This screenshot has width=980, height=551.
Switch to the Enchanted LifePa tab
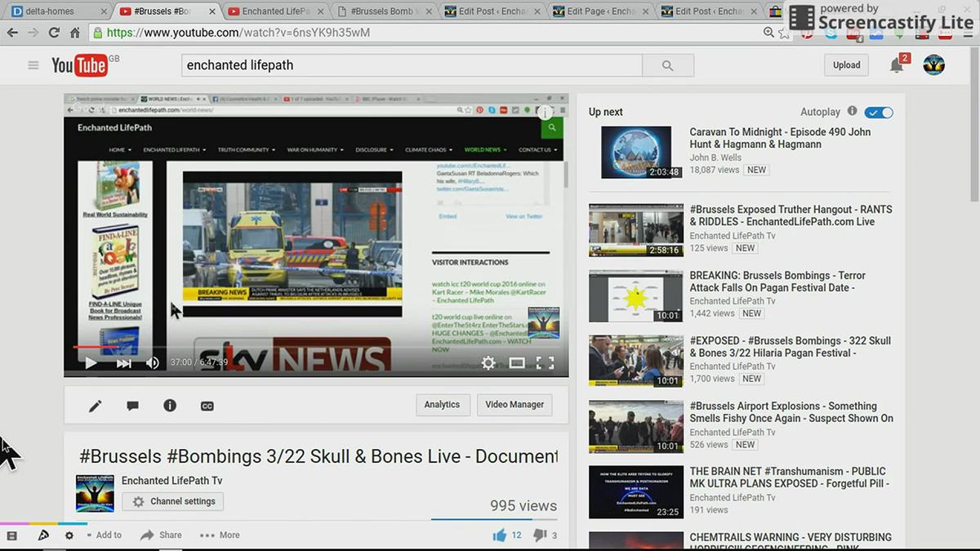coord(274,11)
